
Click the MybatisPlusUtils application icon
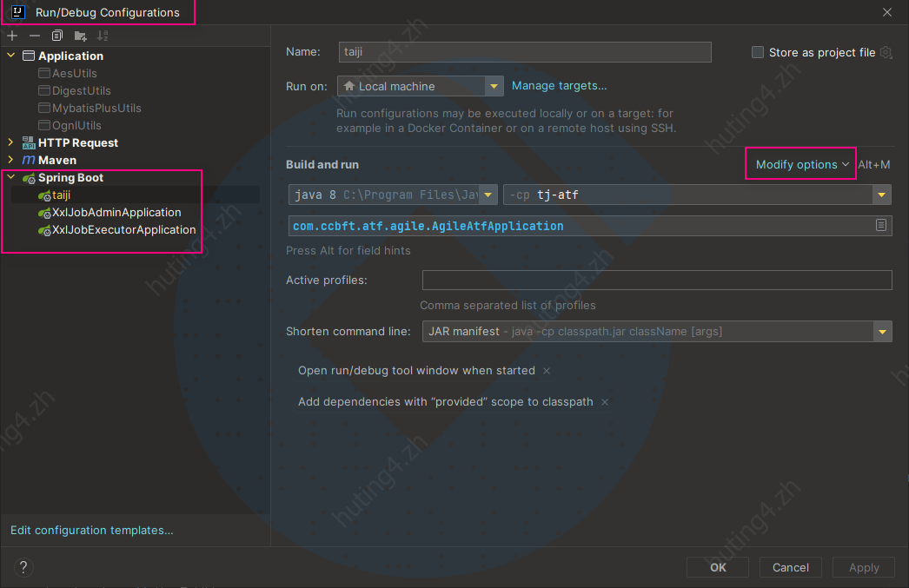pos(44,108)
